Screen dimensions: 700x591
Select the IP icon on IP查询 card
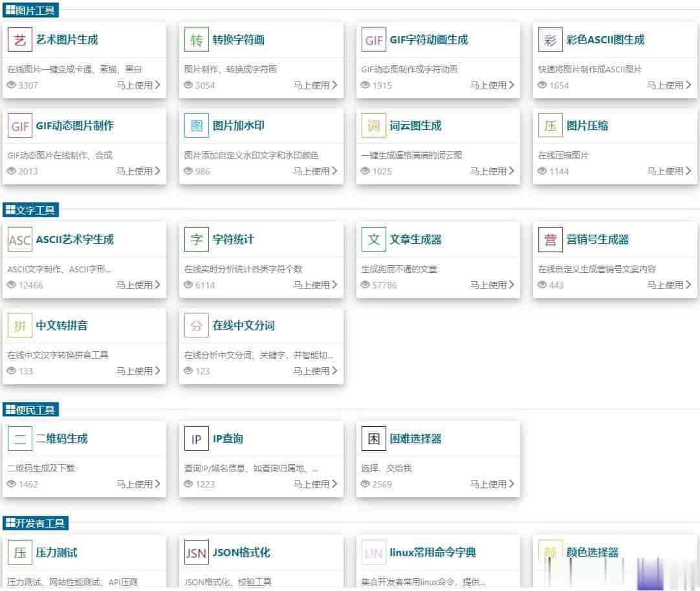coord(196,438)
